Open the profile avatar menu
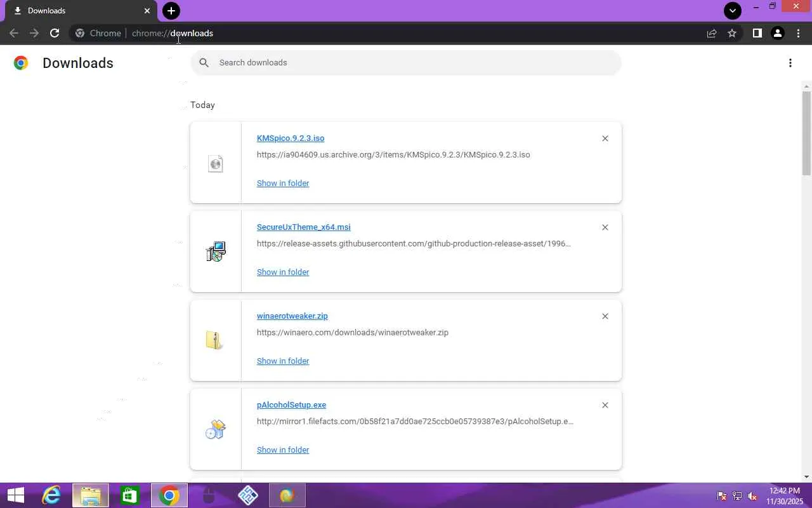 (778, 33)
